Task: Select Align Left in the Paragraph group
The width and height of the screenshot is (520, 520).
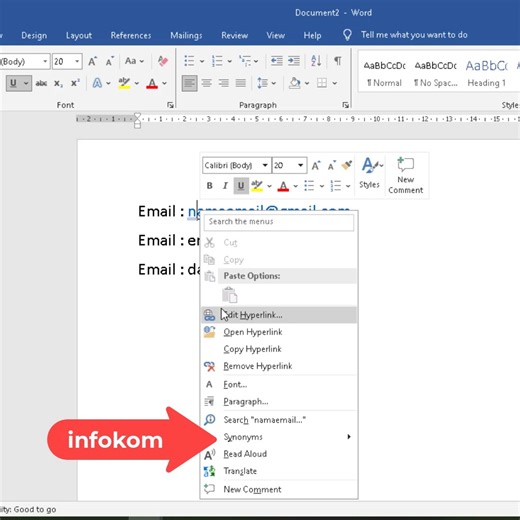Action: click(x=189, y=83)
